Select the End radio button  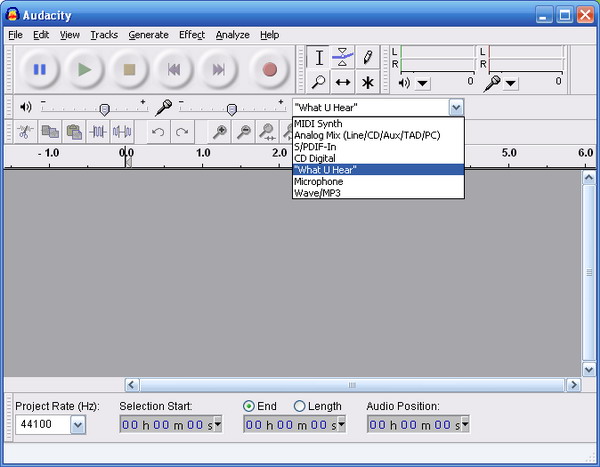[249, 406]
